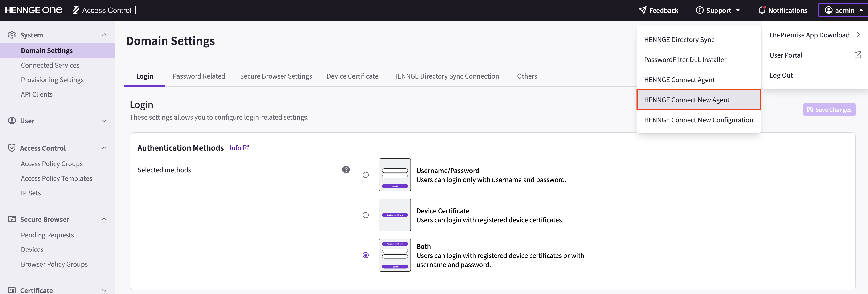Switch to the Others tab
This screenshot has height=294, width=868.
coord(527,76)
